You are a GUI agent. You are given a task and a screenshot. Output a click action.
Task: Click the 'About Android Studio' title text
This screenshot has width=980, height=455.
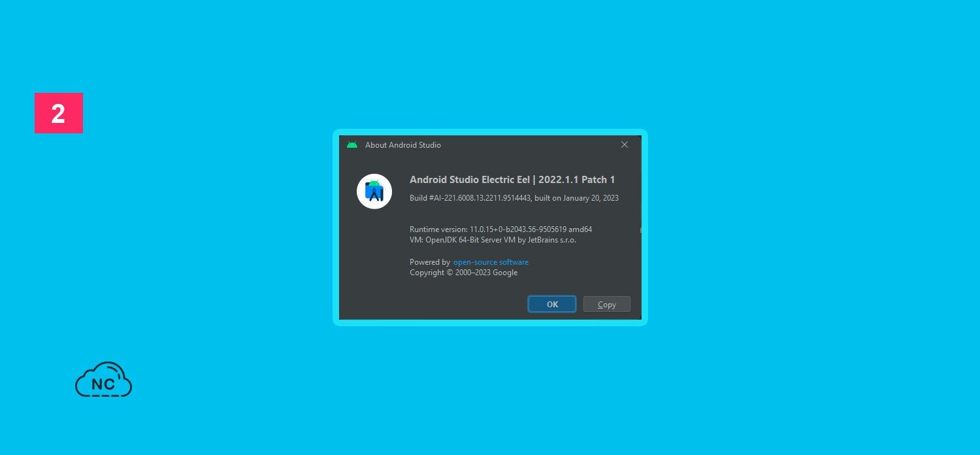click(403, 145)
